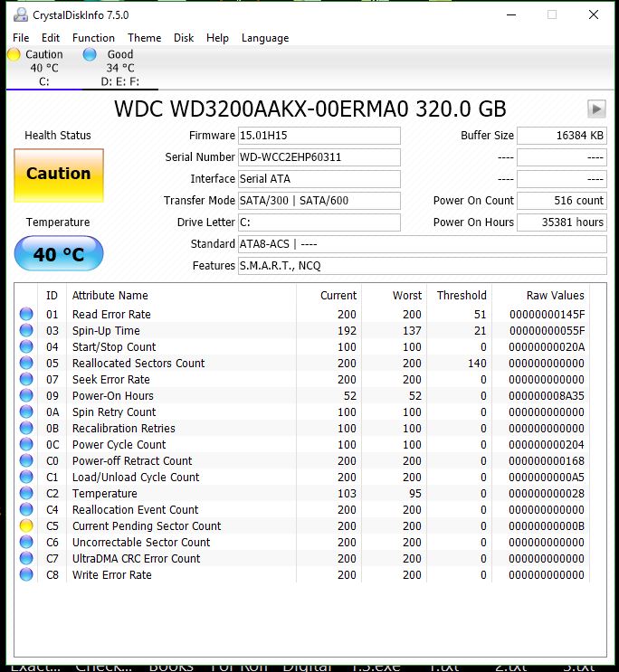Click status icon for Uncorrectable Sector Count
The height and width of the screenshot is (672, 619).
coord(26,542)
